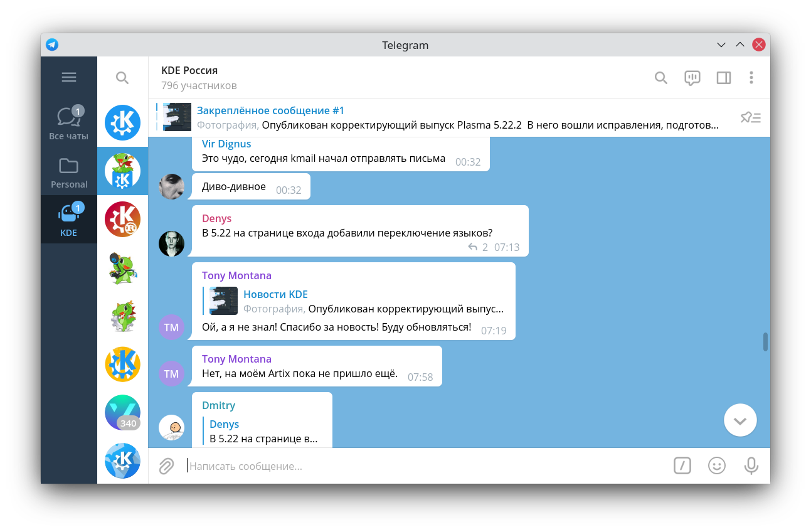Show the pinned messages list icon
Image resolution: width=811 pixels, height=532 pixels.
point(751,117)
